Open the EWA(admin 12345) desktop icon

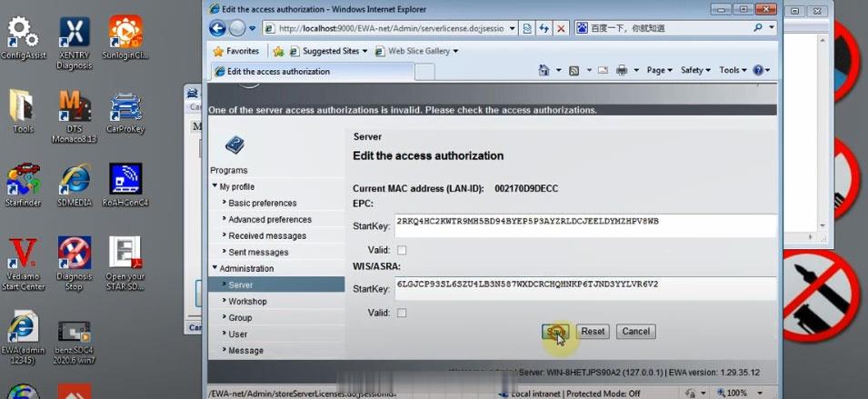pyautogui.click(x=22, y=337)
